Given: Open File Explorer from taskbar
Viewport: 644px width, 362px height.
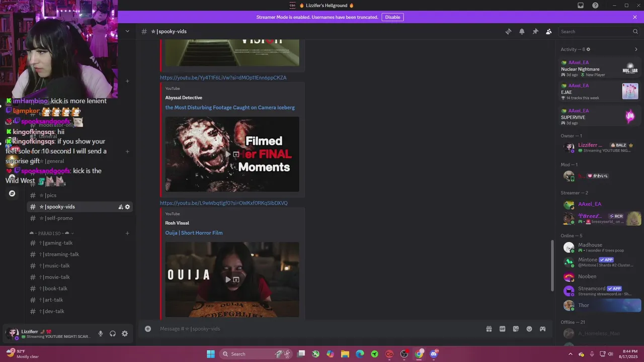Looking at the screenshot, I should [345, 354].
